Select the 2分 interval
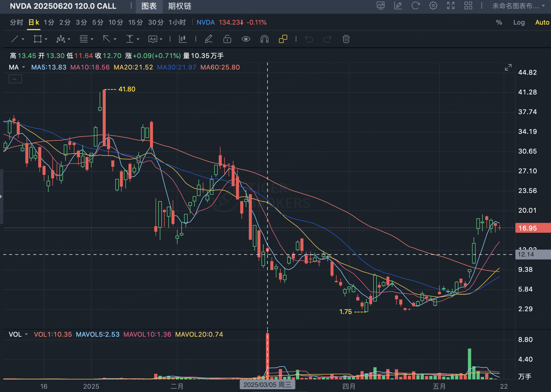 (x=65, y=22)
